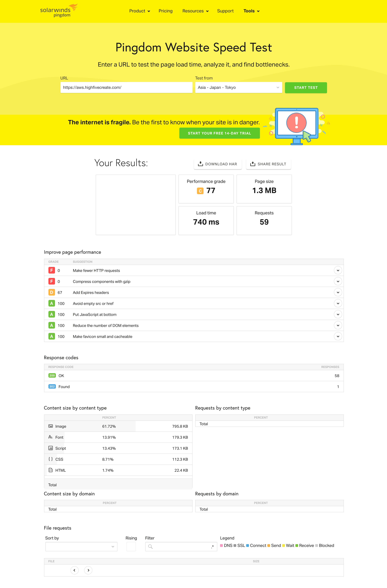Open the Sort by dropdown
The width and height of the screenshot is (387, 588).
pos(81,546)
